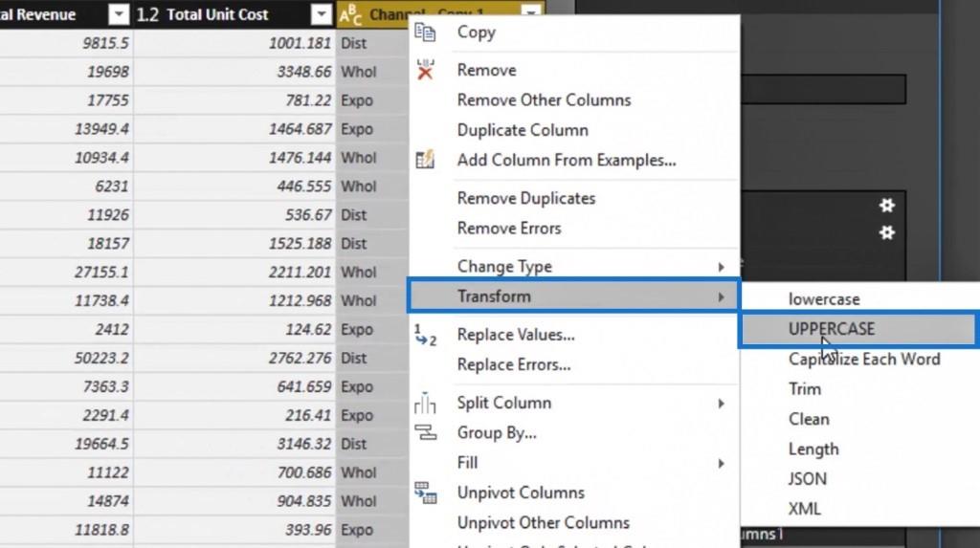
Task: Click Total Unit Cost cell 3348.66
Action: (234, 71)
